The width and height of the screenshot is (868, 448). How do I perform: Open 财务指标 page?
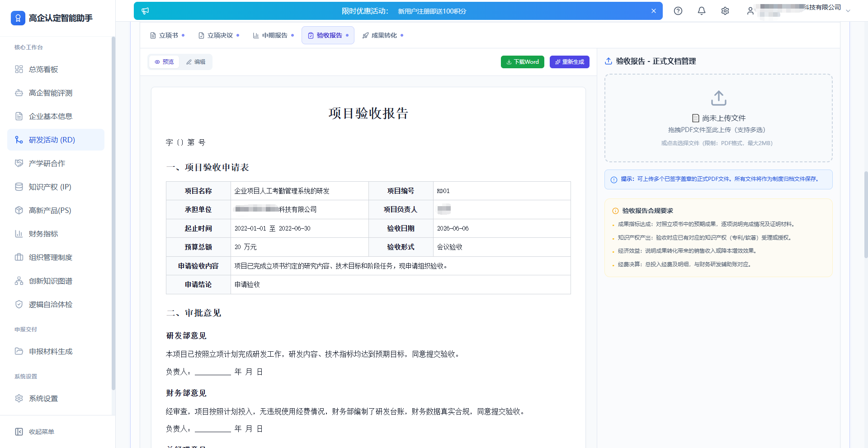[x=56, y=234]
